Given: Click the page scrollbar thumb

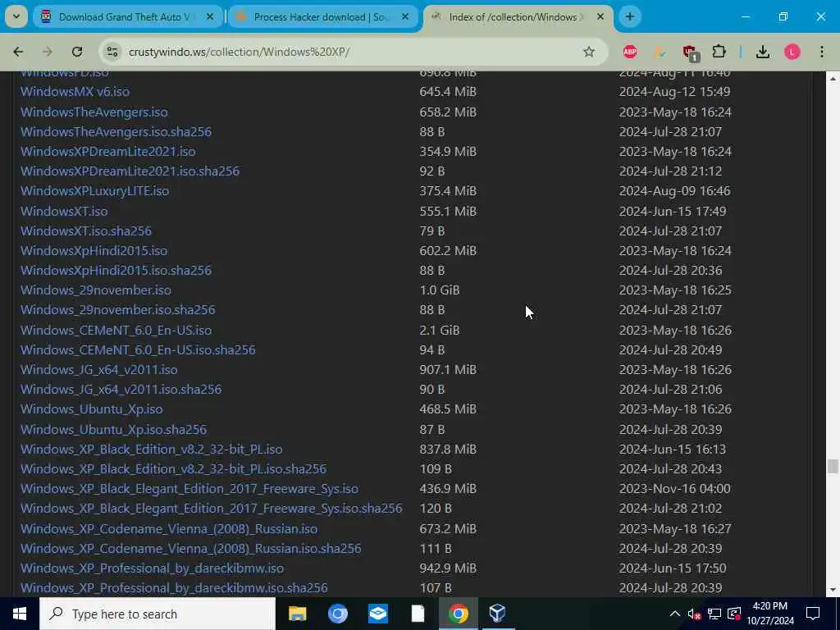Looking at the screenshot, I should [833, 466].
